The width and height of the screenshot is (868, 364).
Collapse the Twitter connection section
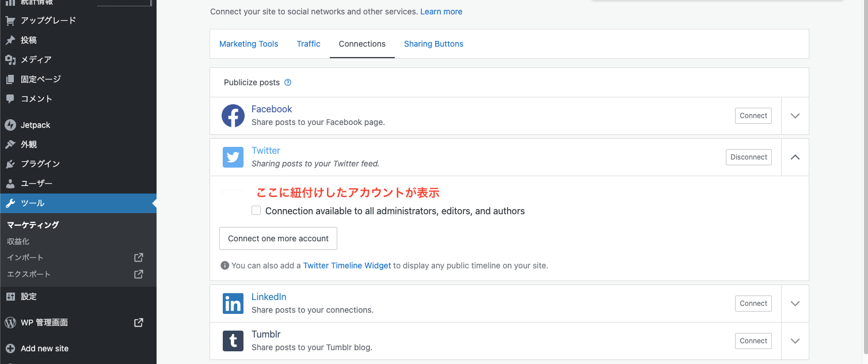pos(795,157)
